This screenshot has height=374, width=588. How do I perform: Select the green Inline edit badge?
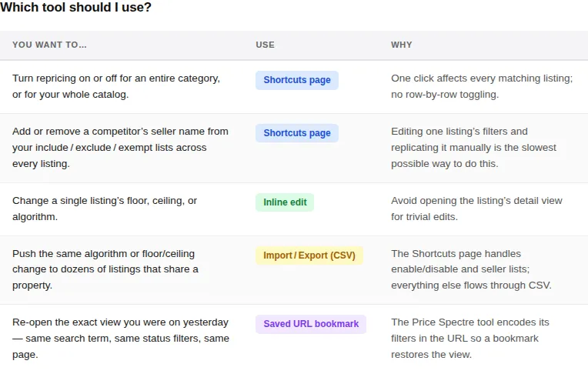coord(285,202)
